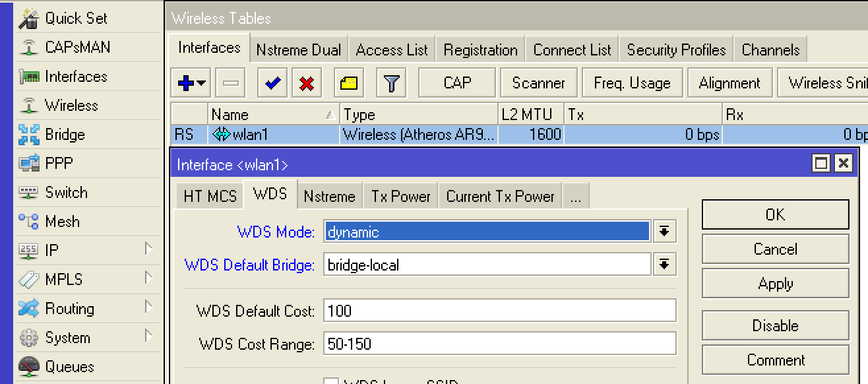Click the yellow comment note button
This screenshot has width=868, height=384.
[x=348, y=83]
